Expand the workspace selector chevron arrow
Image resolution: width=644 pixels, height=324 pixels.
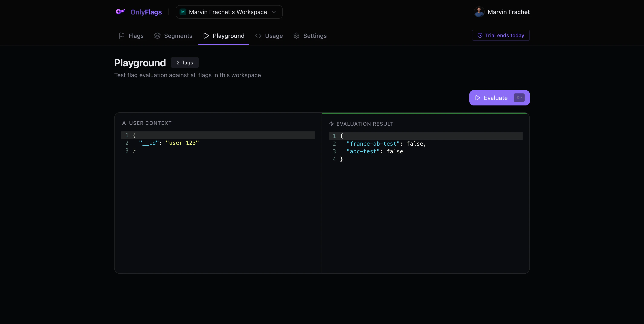click(274, 12)
